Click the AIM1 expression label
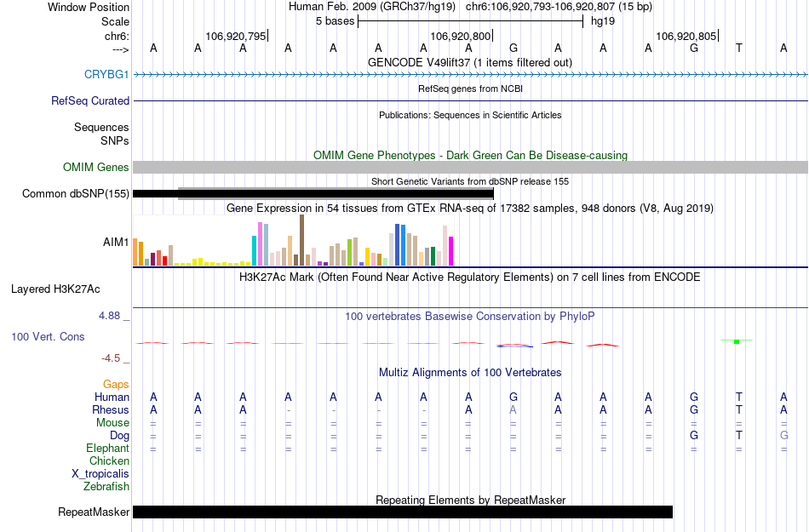The height and width of the screenshot is (532, 809). click(116, 243)
